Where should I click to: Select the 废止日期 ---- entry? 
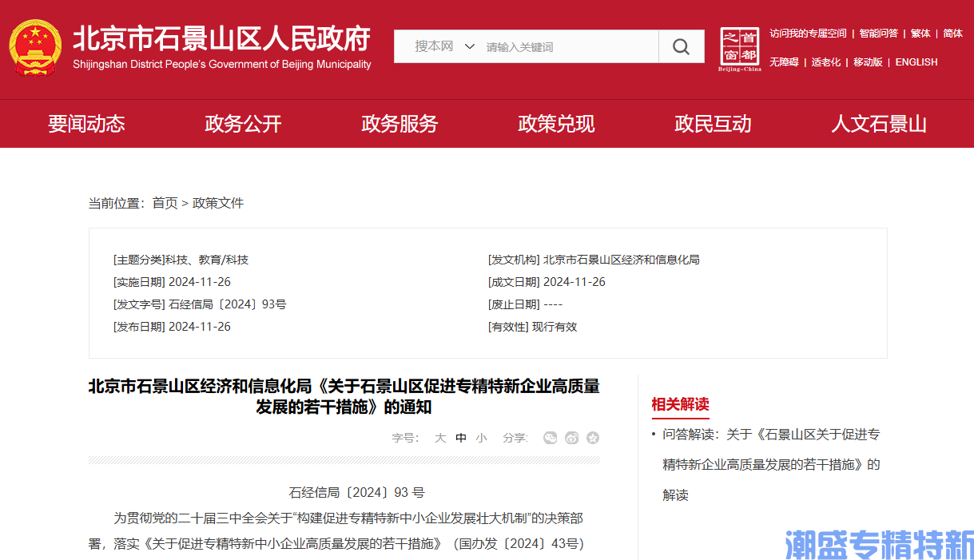[x=525, y=304]
